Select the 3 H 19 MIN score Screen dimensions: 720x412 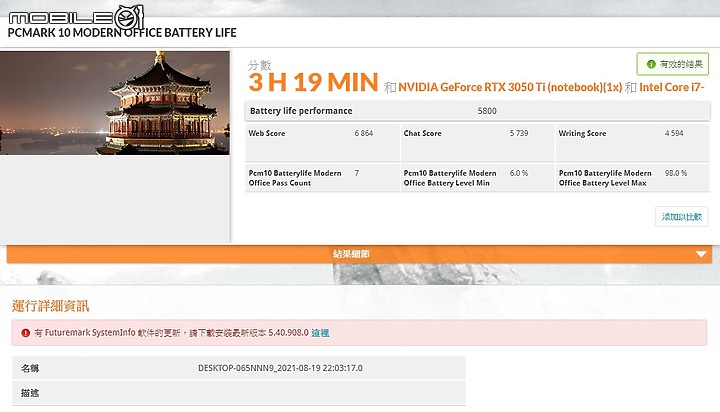tap(313, 83)
